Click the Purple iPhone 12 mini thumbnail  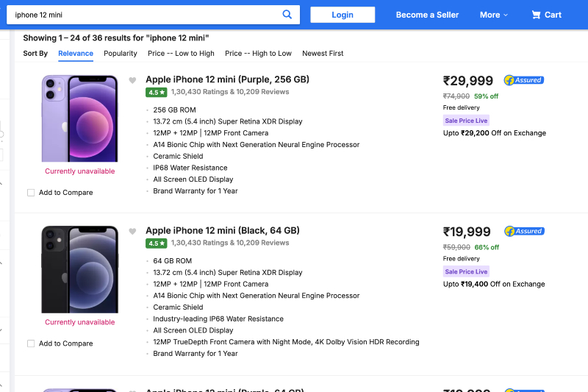pos(79,118)
